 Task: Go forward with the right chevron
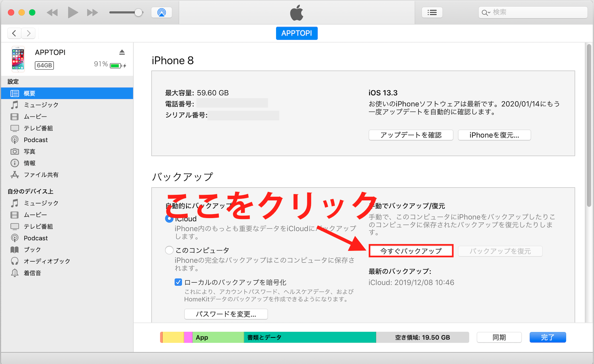(29, 33)
